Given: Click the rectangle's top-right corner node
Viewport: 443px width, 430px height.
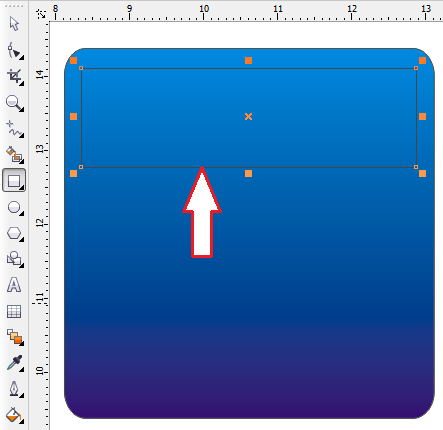Looking at the screenshot, I should [416, 68].
